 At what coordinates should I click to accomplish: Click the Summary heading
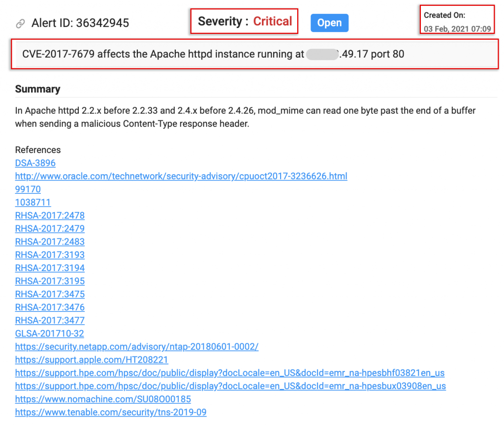[x=37, y=89]
